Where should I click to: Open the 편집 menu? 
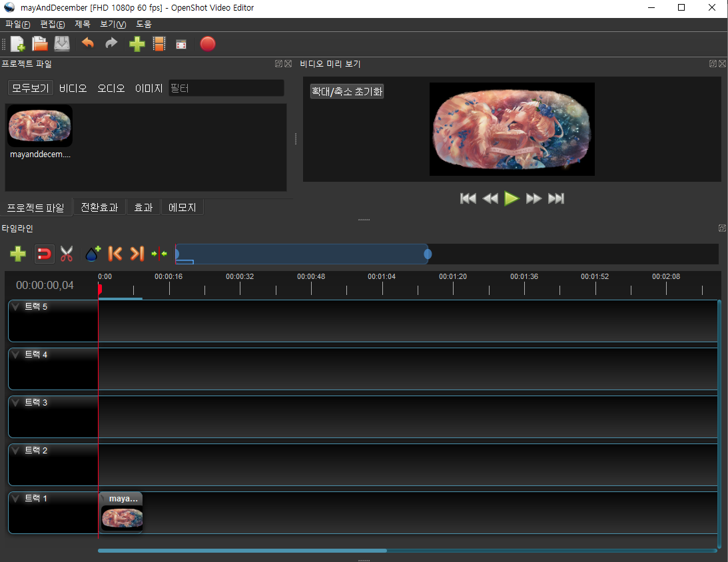pos(53,24)
